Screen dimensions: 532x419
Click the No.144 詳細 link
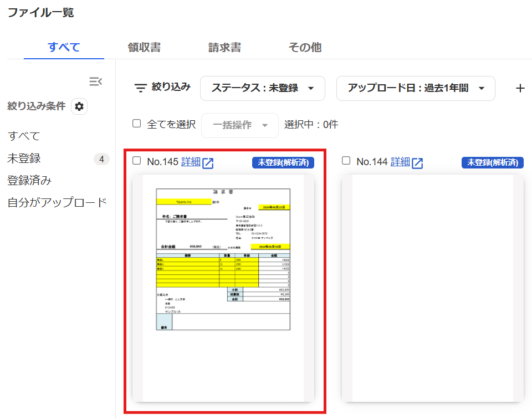click(400, 162)
